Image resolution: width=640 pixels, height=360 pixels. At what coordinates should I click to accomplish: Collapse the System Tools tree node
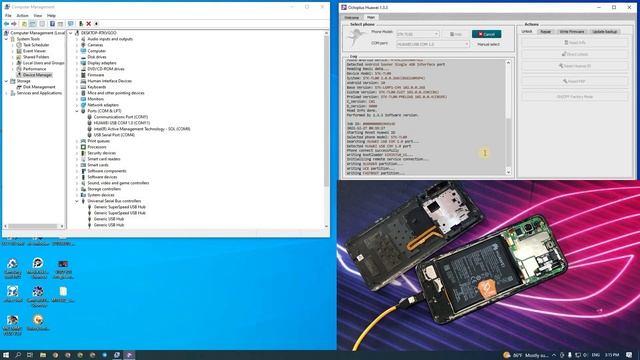[x=7, y=39]
